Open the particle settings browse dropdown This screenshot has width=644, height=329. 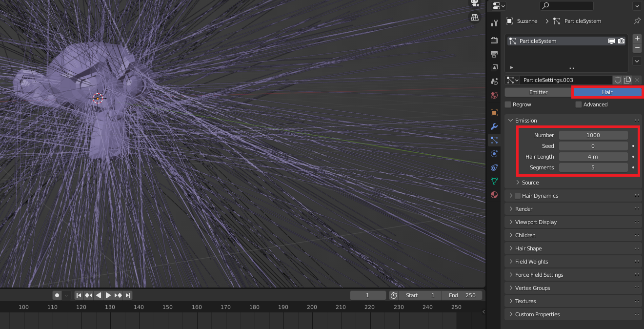tap(512, 80)
